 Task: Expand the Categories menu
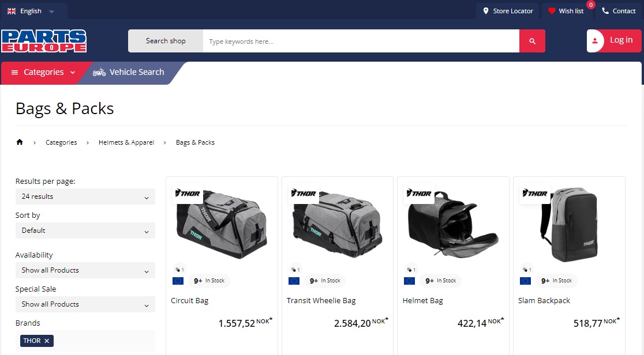point(43,73)
